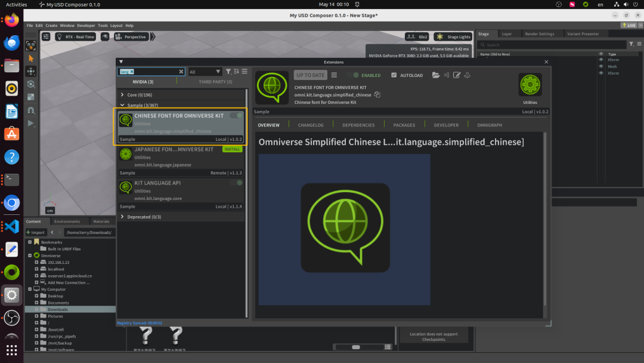Screen dimensions: 644x363
Task: Open version list menu beside UP TO DATE
Action: (334, 75)
